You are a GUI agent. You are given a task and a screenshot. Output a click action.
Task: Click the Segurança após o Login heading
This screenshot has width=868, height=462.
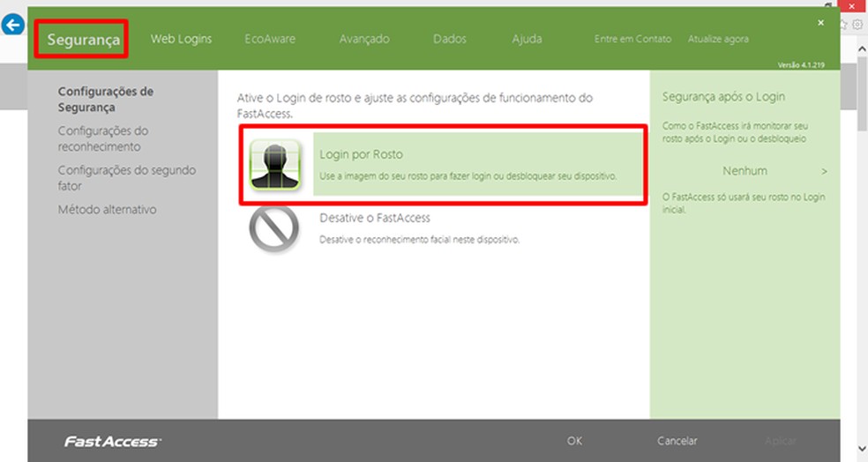pos(723,97)
